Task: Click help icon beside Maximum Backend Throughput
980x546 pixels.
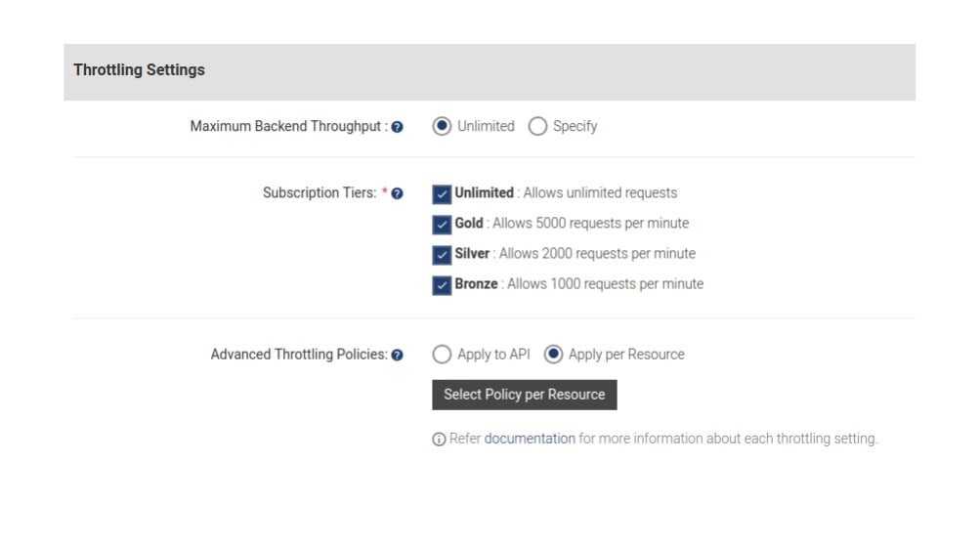Action: (x=397, y=127)
